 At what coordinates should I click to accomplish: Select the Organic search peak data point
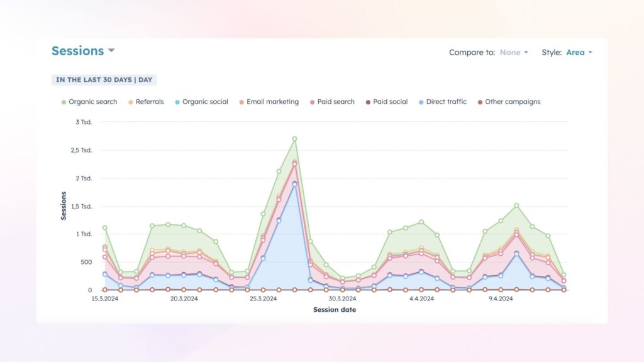(x=294, y=139)
